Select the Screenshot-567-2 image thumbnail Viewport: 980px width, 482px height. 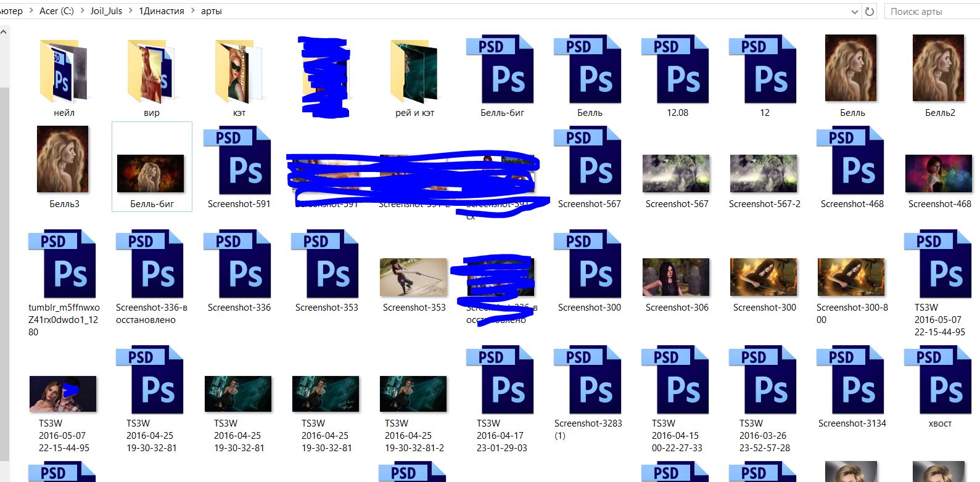coord(764,173)
